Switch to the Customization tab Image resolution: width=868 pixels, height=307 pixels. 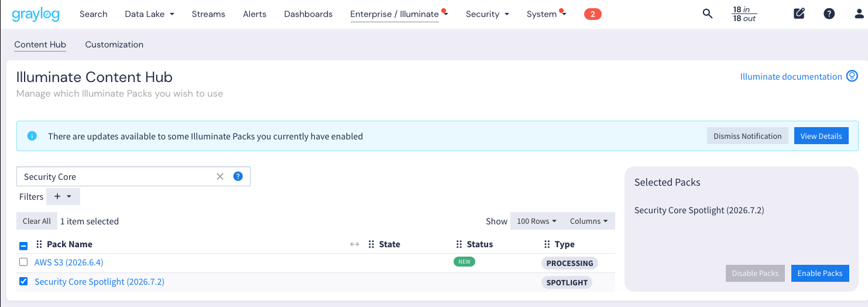tap(114, 45)
